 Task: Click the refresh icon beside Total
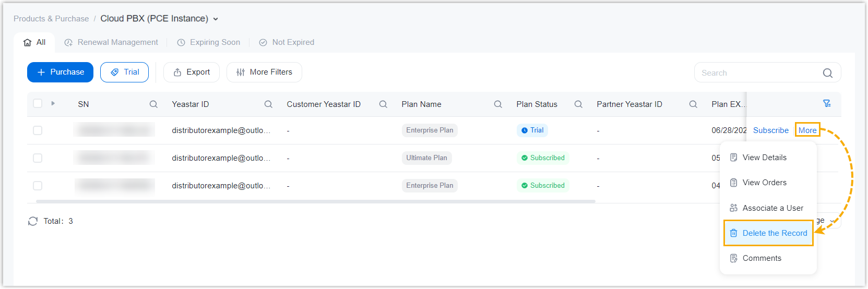pyautogui.click(x=33, y=221)
